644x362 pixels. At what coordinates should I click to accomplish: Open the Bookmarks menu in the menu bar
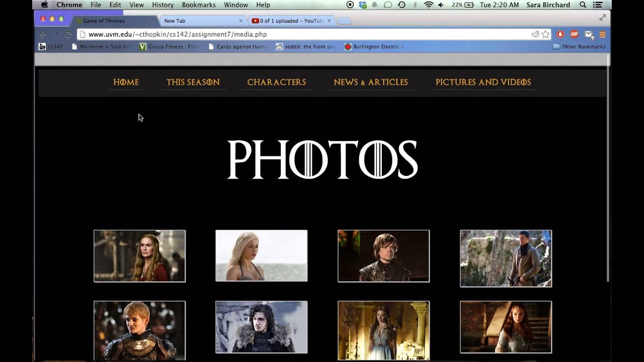[x=198, y=5]
